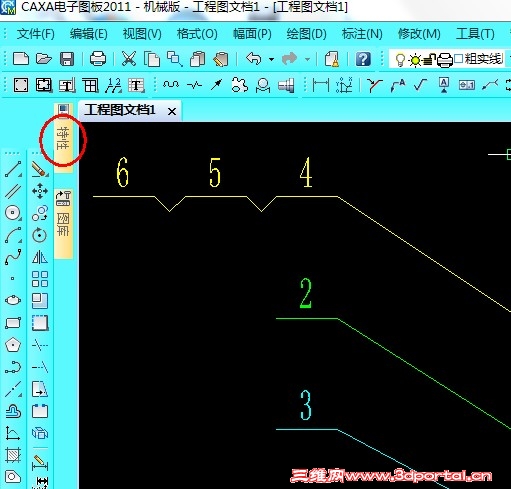This screenshot has width=511, height=489.
Task: Select the rotate tool icon
Action: tap(40, 235)
